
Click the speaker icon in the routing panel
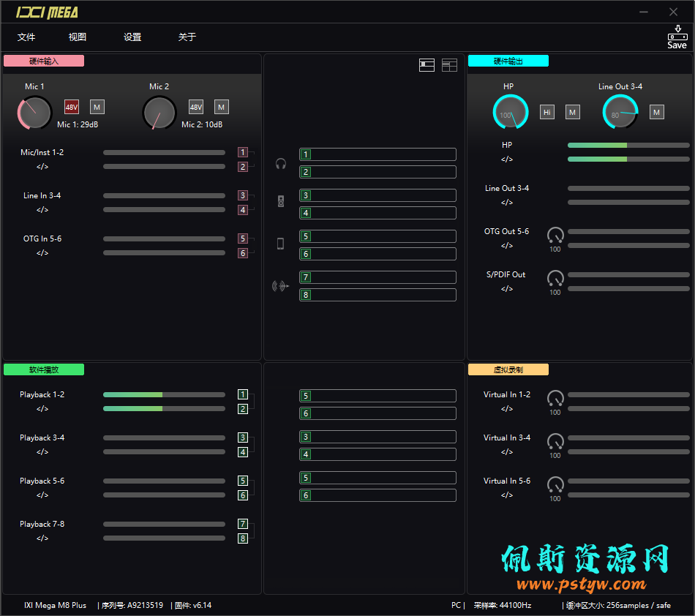tap(281, 201)
